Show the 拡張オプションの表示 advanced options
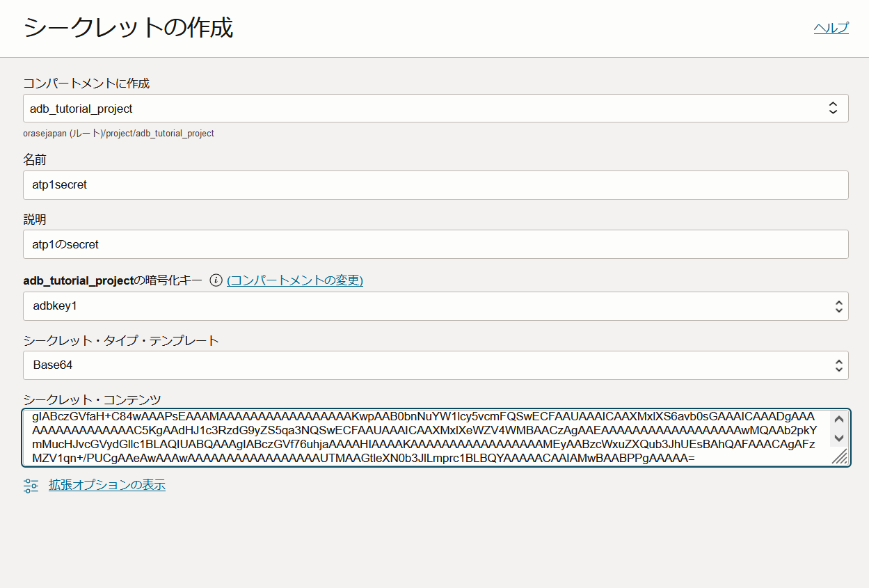Viewport: 869px width, 588px height. coord(107,486)
